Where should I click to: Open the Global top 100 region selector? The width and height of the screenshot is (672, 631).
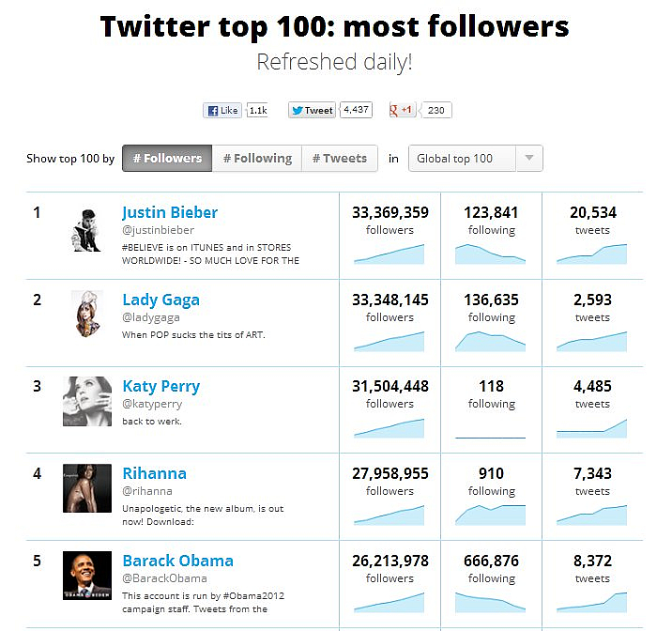[x=476, y=158]
